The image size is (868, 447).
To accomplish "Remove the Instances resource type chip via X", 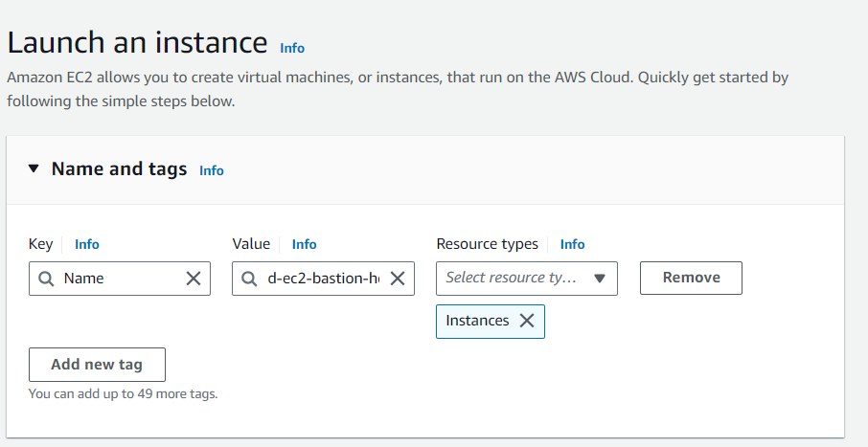I will coord(526,321).
